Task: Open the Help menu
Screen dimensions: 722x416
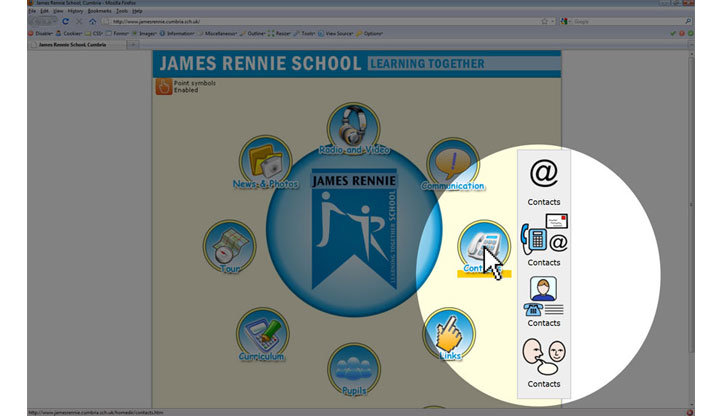Action: [137, 11]
